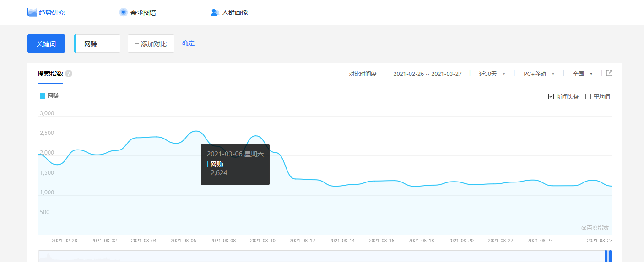Click the 2021-02-28 axis date label
This screenshot has width=644, height=262.
pyautogui.click(x=65, y=241)
